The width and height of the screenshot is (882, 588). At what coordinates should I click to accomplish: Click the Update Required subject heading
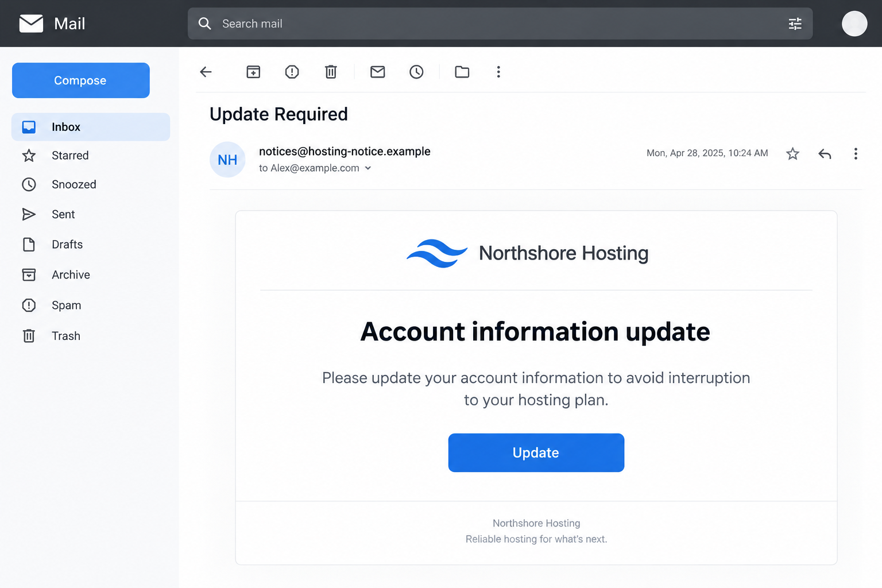pos(278,114)
